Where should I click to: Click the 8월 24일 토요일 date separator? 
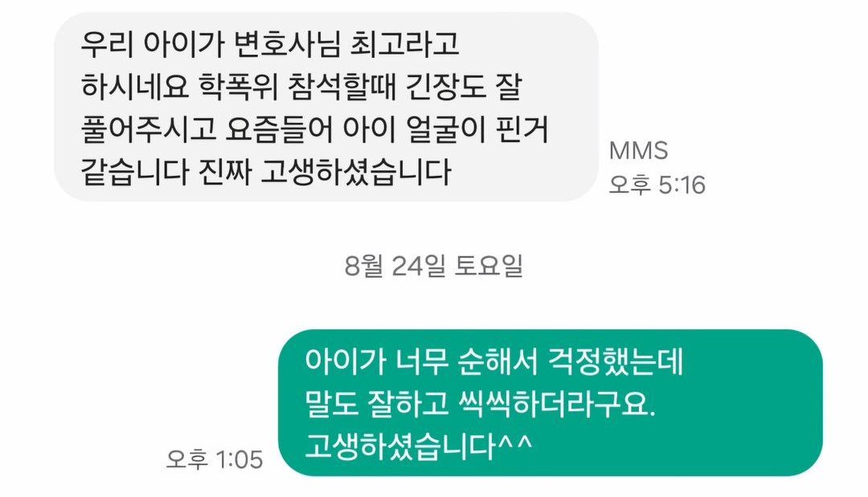point(433,266)
